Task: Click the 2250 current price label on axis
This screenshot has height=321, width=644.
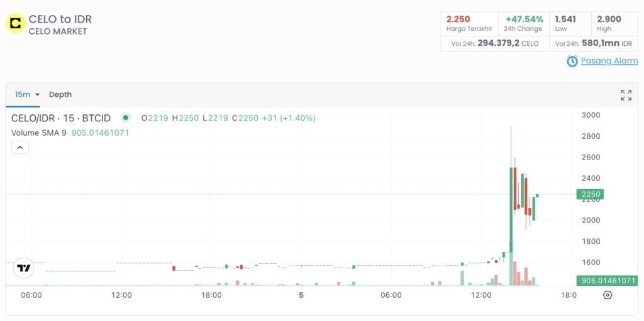Action: coord(591,194)
